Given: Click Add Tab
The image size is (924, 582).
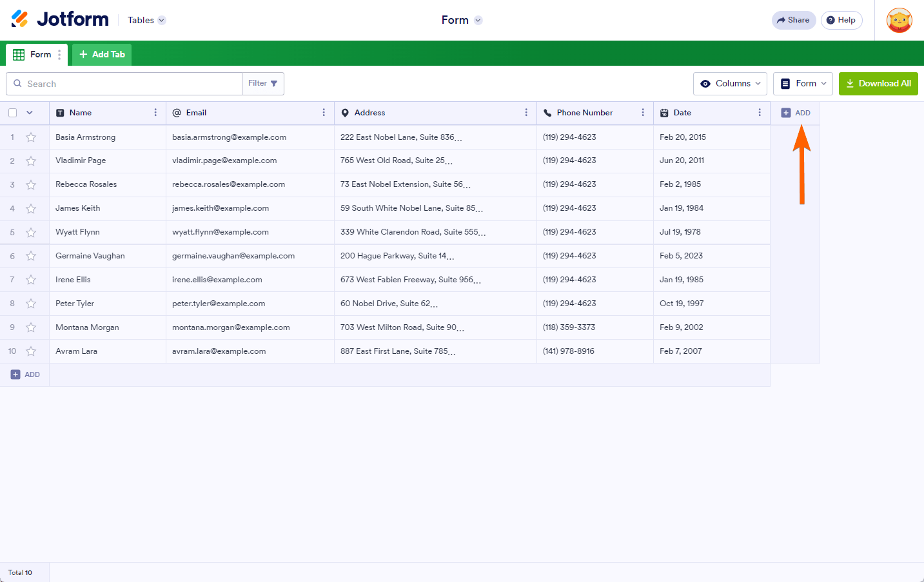Looking at the screenshot, I should (102, 55).
